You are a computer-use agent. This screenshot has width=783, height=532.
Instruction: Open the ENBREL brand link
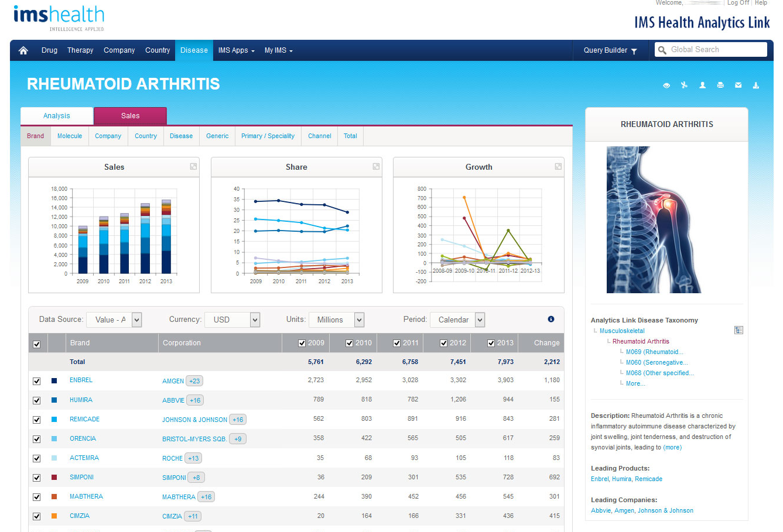click(81, 380)
